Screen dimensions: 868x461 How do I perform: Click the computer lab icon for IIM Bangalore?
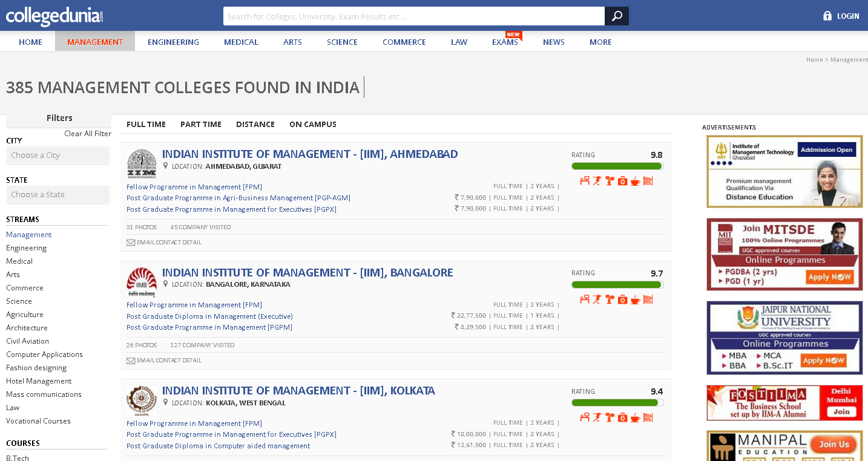click(585, 299)
